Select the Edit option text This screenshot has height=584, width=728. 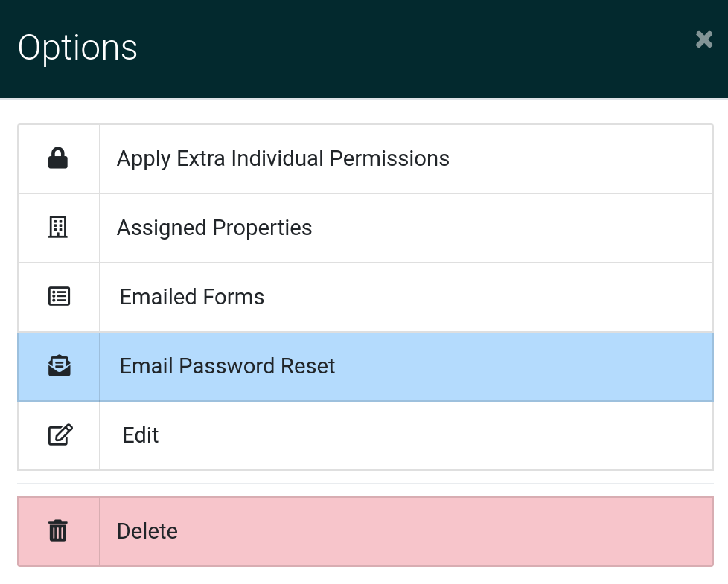pos(140,435)
